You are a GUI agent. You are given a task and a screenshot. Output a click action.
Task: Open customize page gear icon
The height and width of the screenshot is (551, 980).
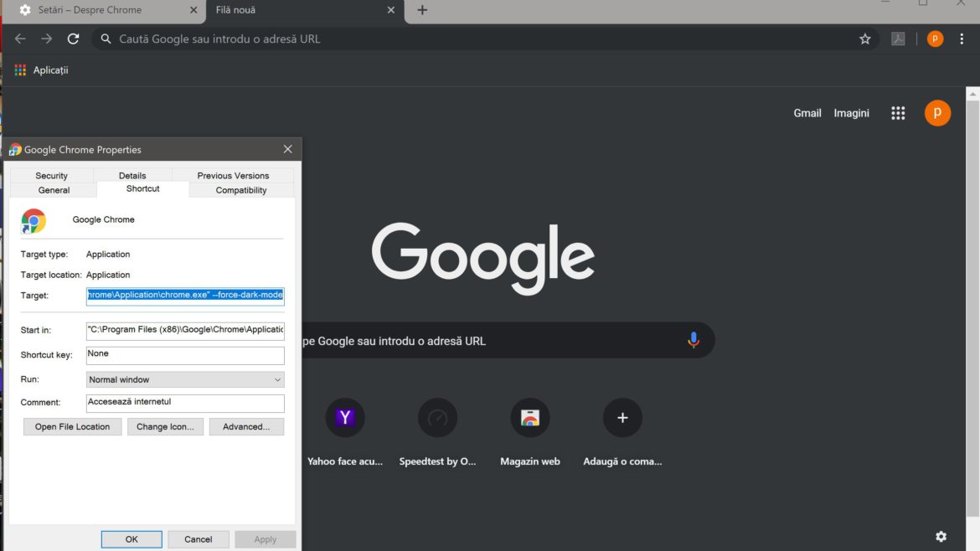click(x=941, y=536)
